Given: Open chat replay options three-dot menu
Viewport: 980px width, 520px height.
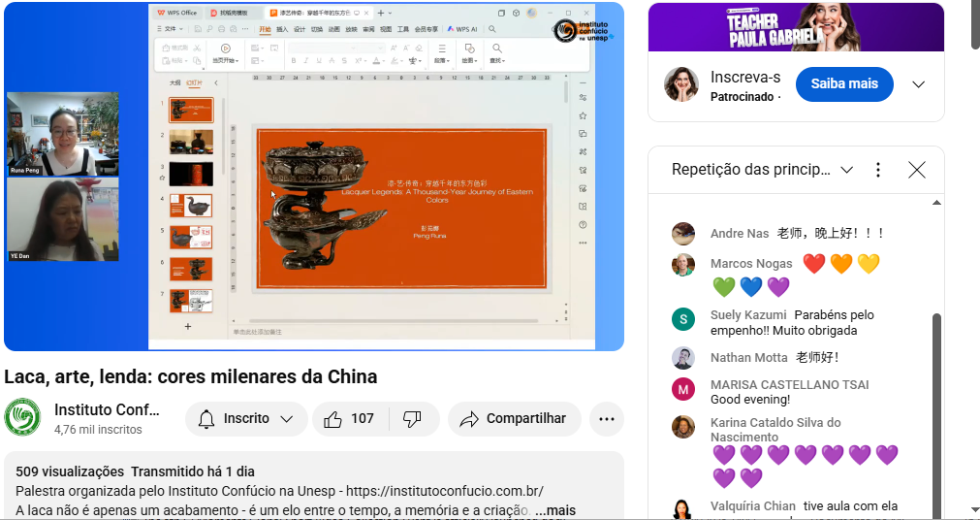Looking at the screenshot, I should click(x=878, y=170).
